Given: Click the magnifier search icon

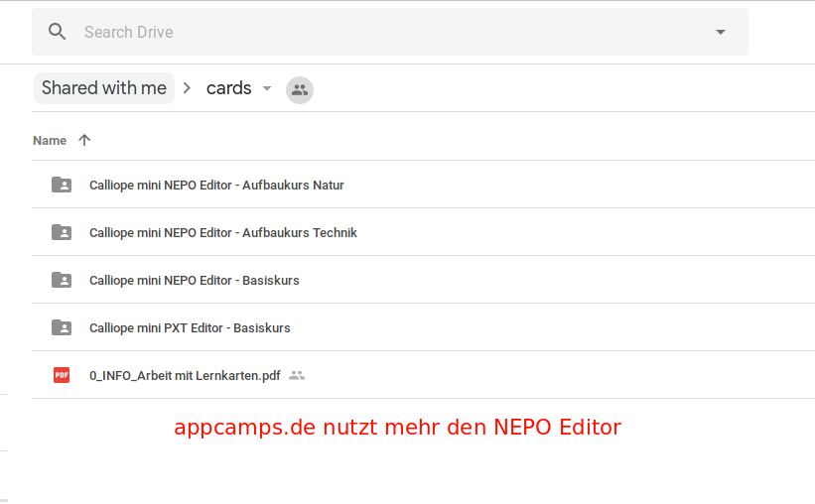Looking at the screenshot, I should click(58, 32).
